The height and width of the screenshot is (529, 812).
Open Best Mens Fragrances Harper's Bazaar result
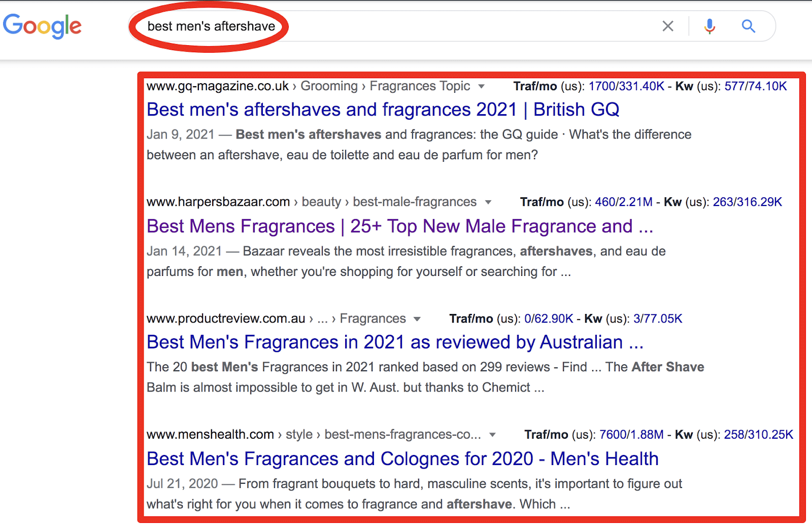400,226
